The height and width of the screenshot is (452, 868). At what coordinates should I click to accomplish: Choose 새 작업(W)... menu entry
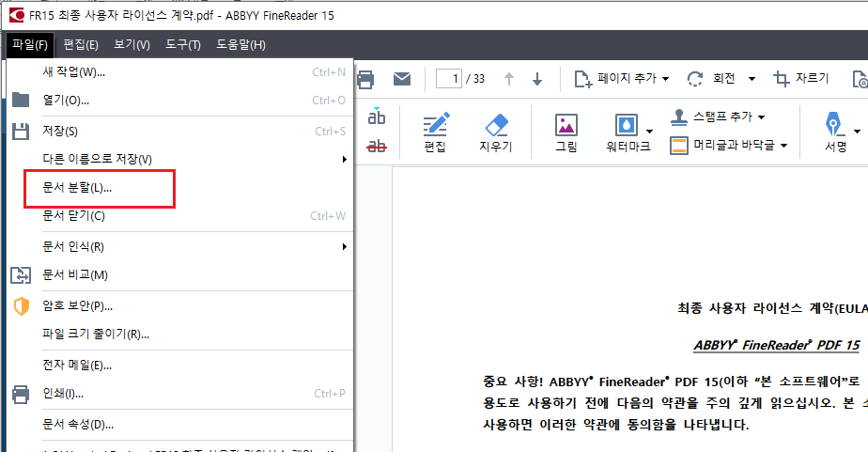point(180,72)
